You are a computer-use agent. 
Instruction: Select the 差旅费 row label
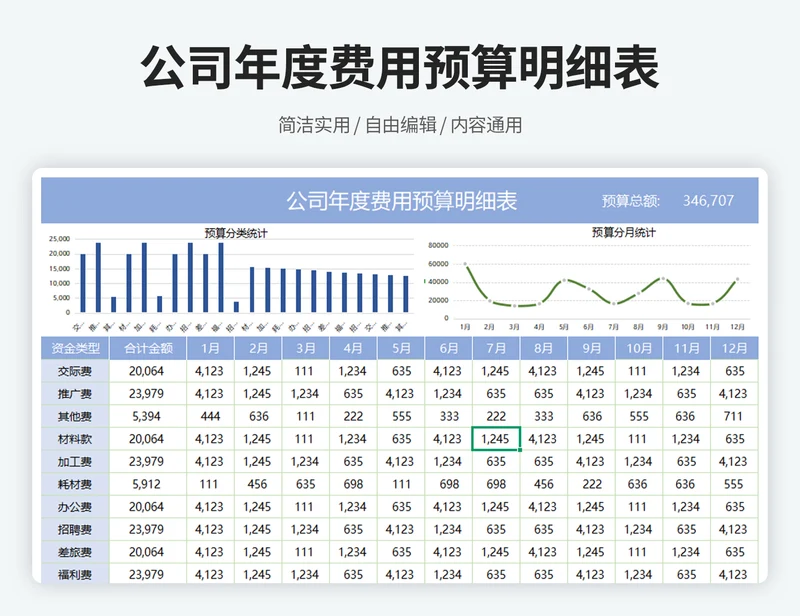click(75, 552)
